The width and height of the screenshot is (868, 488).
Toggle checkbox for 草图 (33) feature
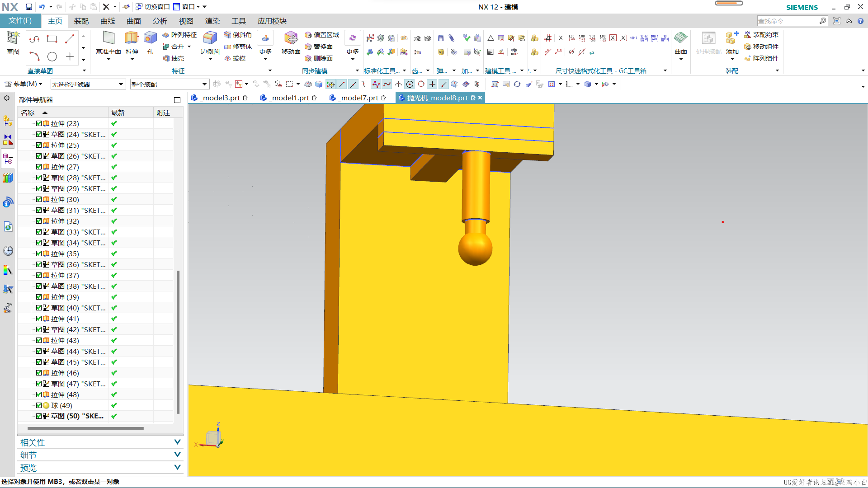click(39, 232)
